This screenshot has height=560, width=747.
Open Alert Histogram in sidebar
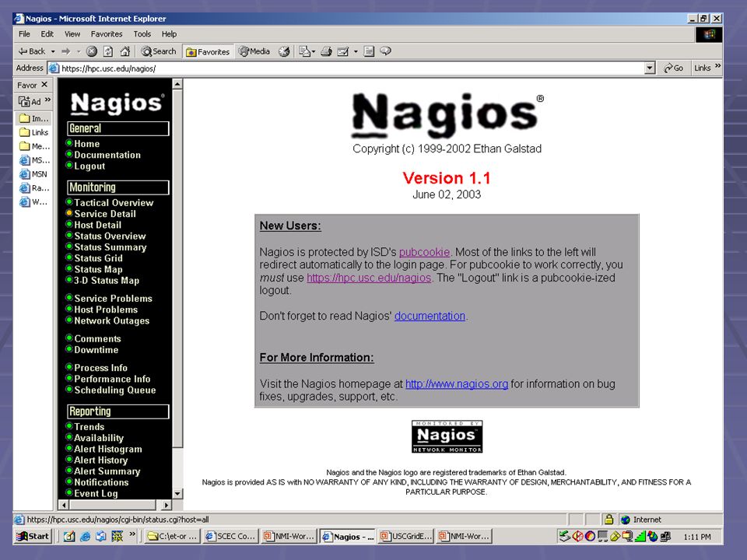(107, 449)
